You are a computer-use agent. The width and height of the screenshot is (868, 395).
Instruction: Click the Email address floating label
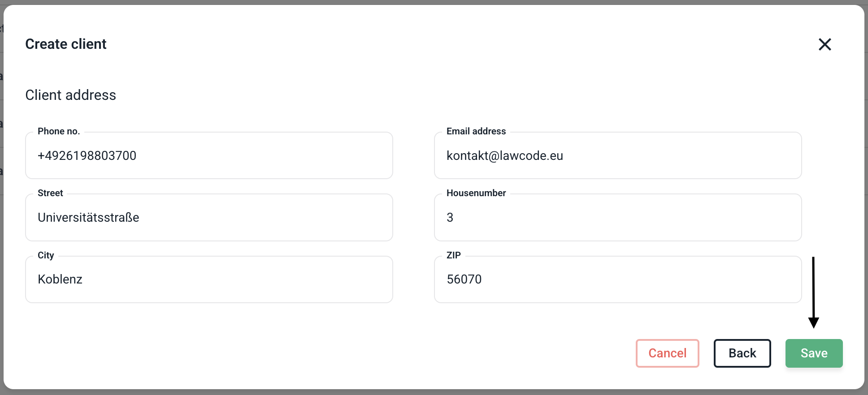tap(476, 131)
